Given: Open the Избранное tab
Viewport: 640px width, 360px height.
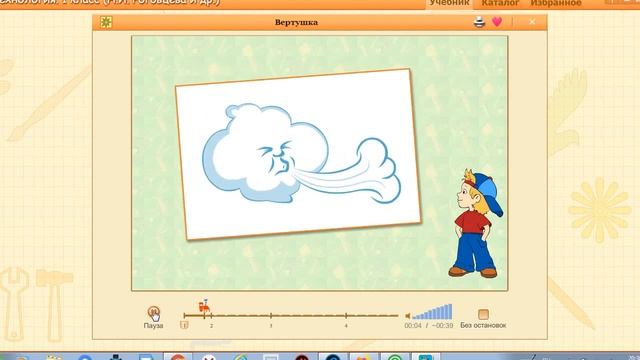Looking at the screenshot, I should [x=556, y=3].
